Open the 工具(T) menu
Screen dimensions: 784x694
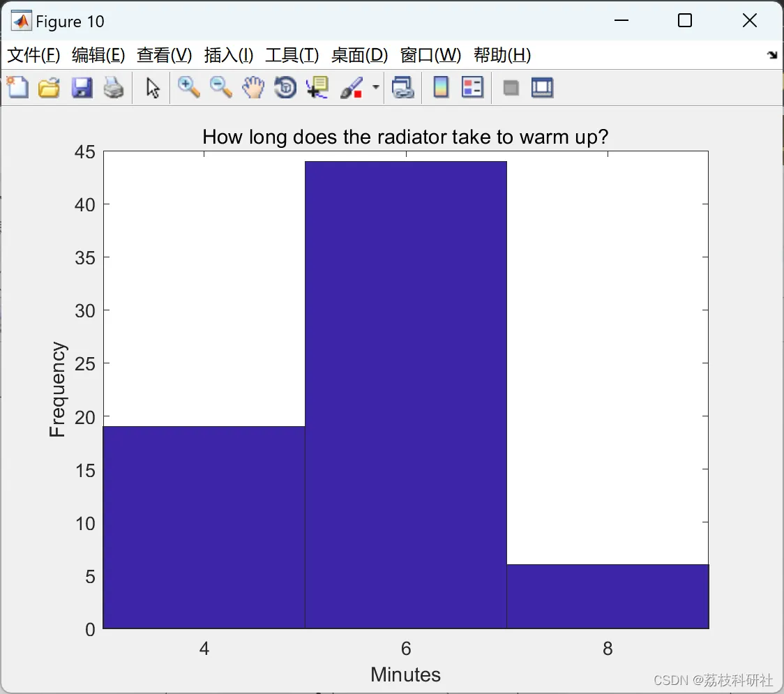click(x=292, y=55)
